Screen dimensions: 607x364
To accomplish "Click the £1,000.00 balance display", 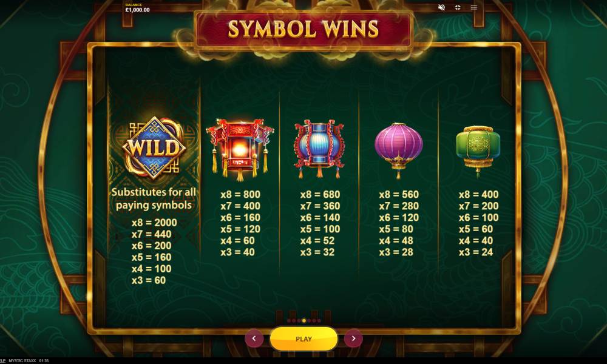I will click(x=137, y=10).
